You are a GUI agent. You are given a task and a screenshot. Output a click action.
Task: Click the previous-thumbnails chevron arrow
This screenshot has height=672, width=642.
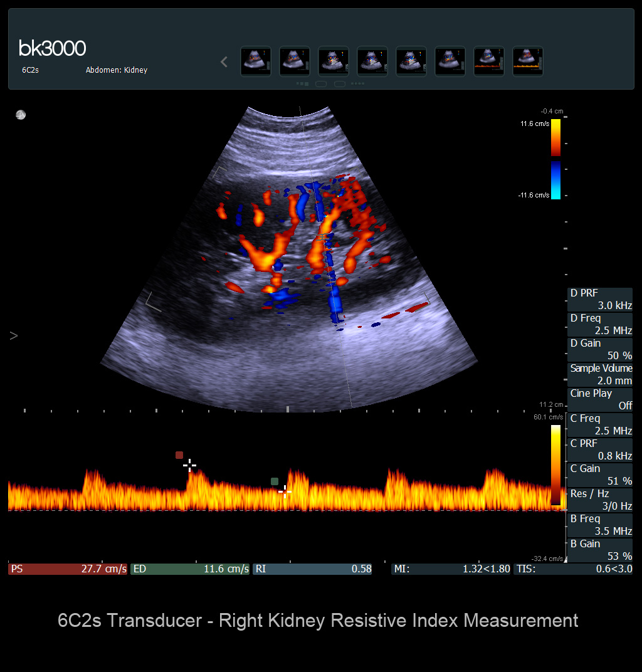pyautogui.click(x=224, y=61)
